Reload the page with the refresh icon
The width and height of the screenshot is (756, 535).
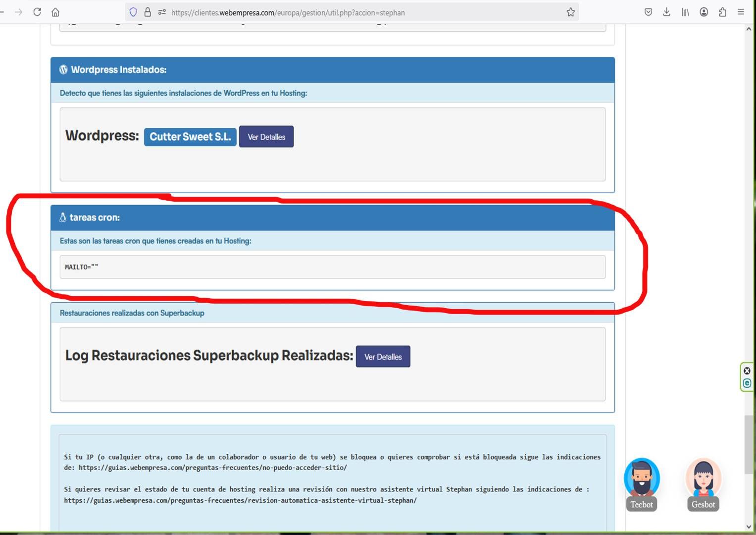[37, 12]
